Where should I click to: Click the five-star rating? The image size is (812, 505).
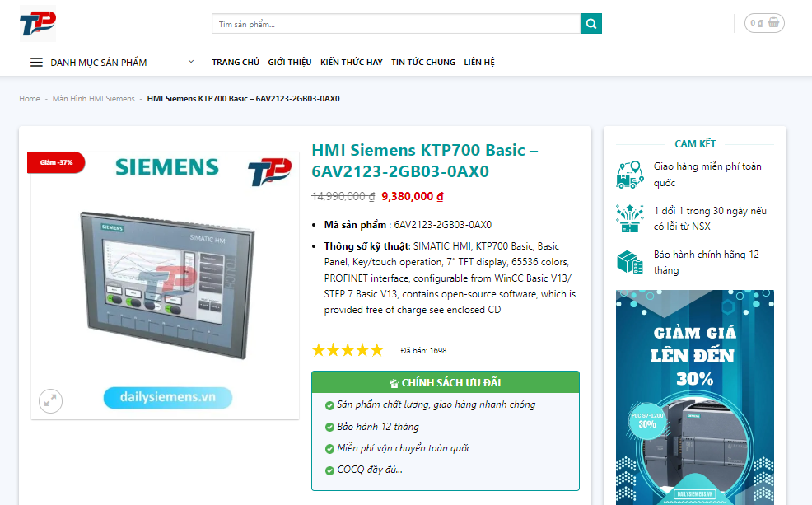348,351
